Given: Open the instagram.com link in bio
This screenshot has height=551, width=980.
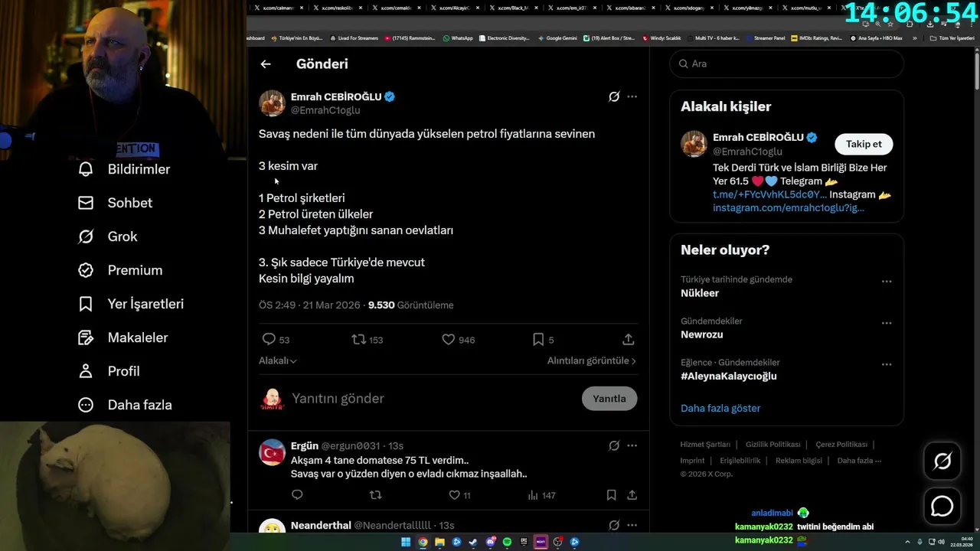Looking at the screenshot, I should pos(789,208).
